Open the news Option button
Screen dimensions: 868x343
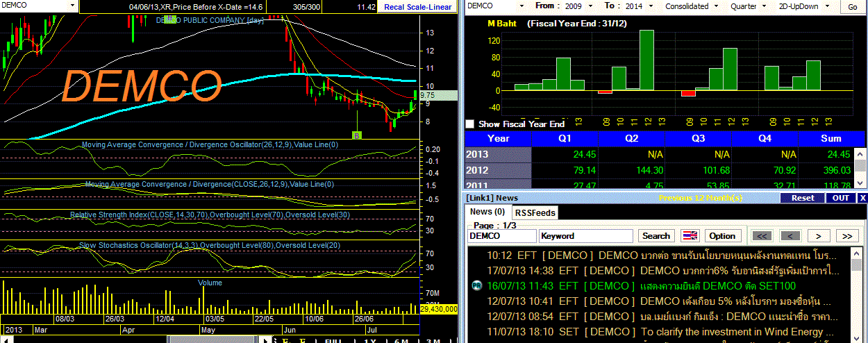tap(722, 235)
